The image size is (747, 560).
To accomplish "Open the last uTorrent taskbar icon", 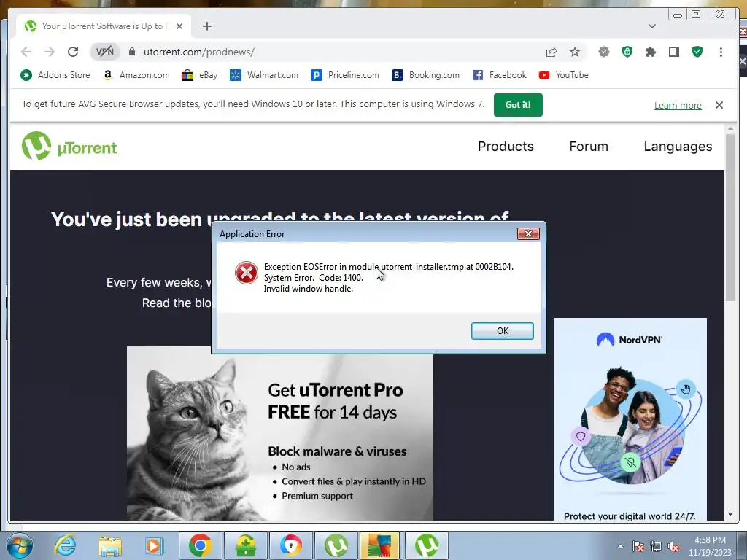I will tap(426, 545).
